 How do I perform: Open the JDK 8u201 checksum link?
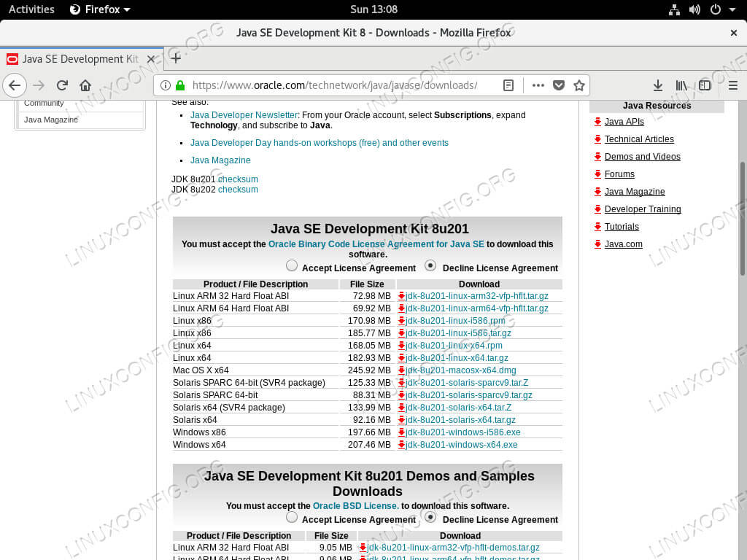point(238,179)
